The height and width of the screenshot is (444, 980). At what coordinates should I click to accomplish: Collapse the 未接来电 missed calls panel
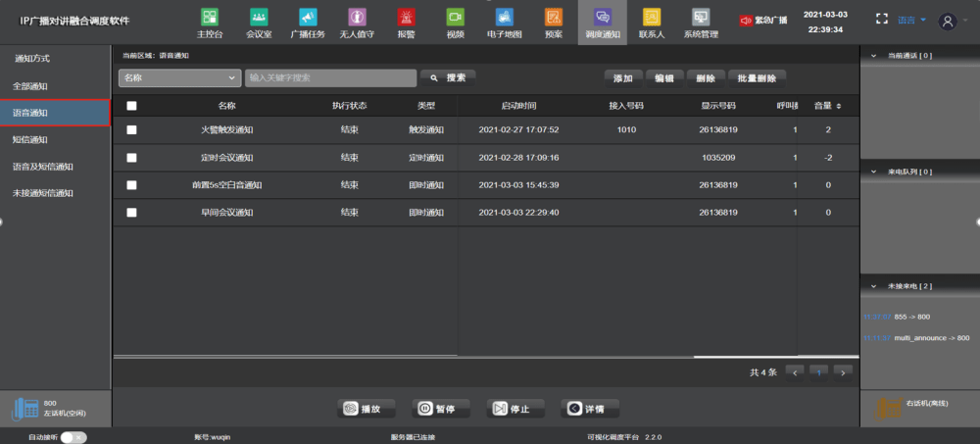coord(874,286)
